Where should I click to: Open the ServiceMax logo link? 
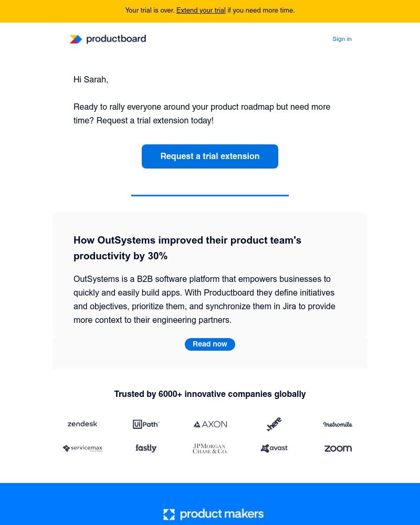point(82,448)
